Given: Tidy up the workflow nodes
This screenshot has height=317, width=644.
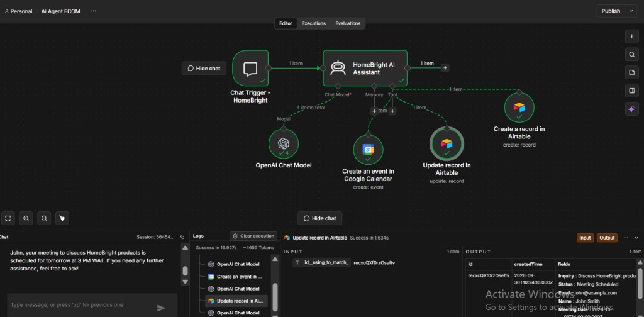Looking at the screenshot, I should [x=62, y=218].
